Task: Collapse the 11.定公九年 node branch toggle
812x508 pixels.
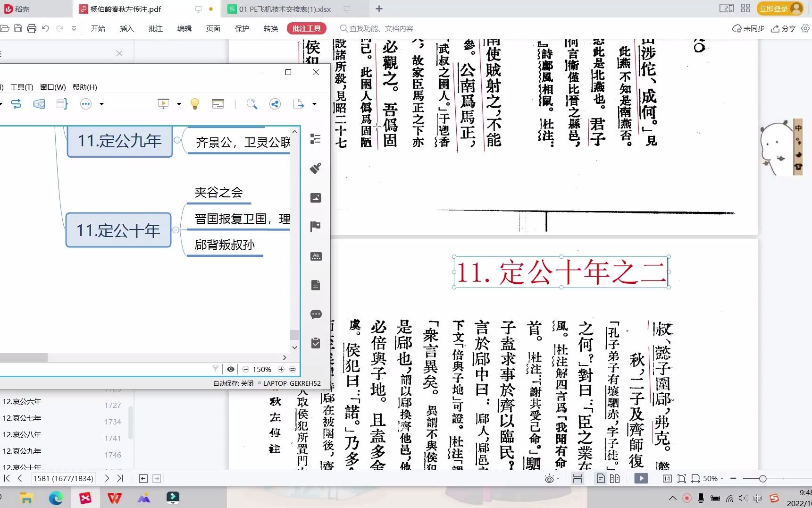Action: click(177, 140)
